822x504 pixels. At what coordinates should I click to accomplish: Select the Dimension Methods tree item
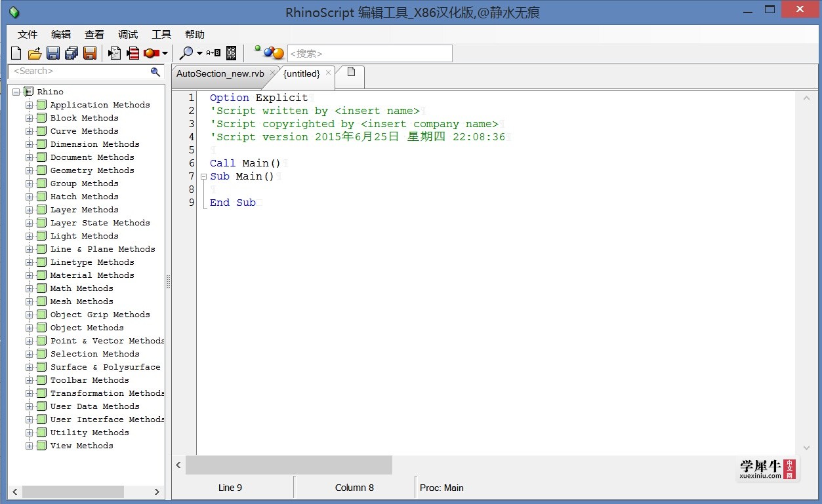coord(95,144)
